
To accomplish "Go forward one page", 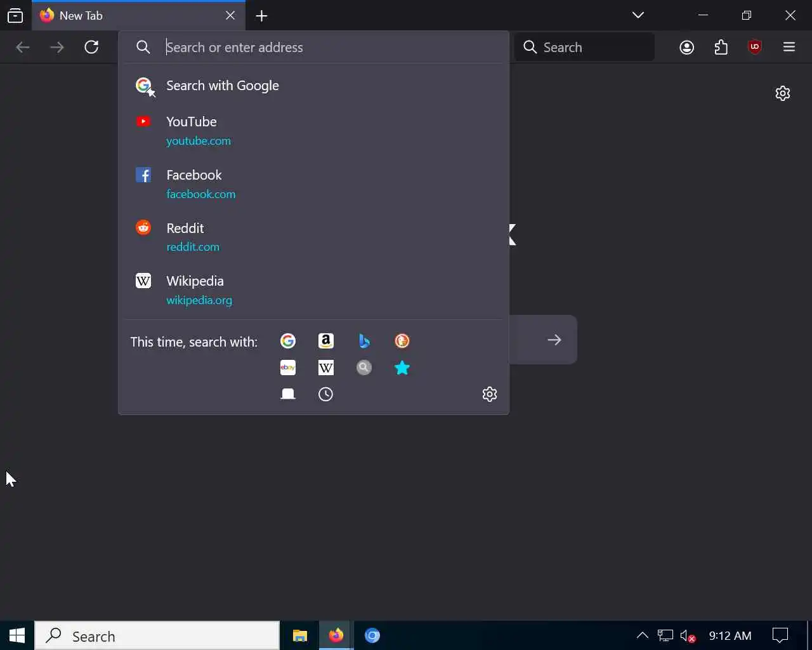I will pos(57,47).
